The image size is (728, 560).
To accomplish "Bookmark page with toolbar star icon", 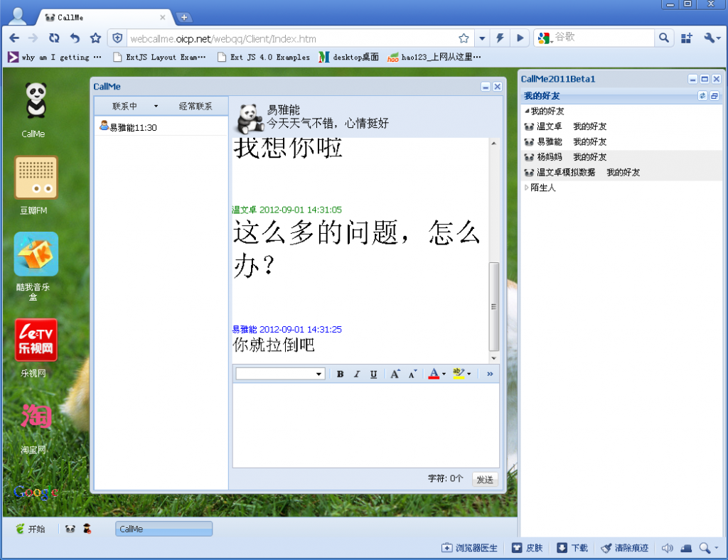I will point(96,38).
